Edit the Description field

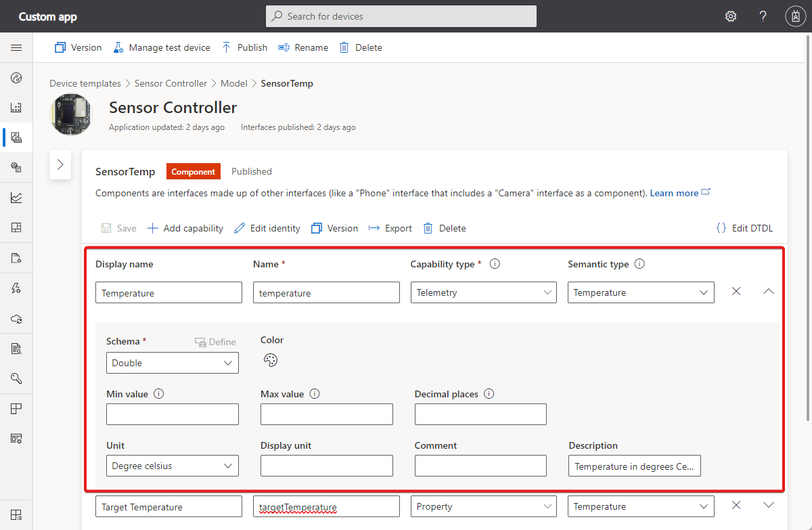635,466
